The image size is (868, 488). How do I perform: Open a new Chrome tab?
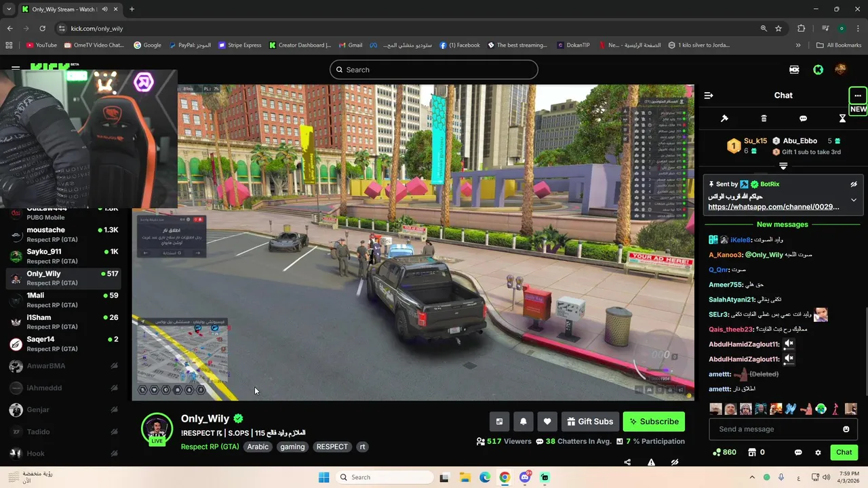(132, 9)
